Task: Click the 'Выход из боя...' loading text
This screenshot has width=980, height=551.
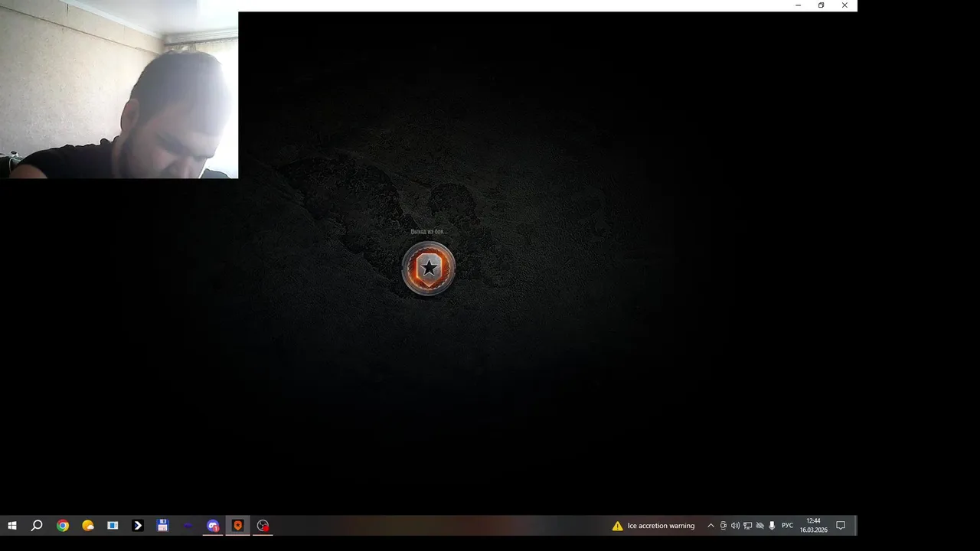Action: click(x=429, y=231)
